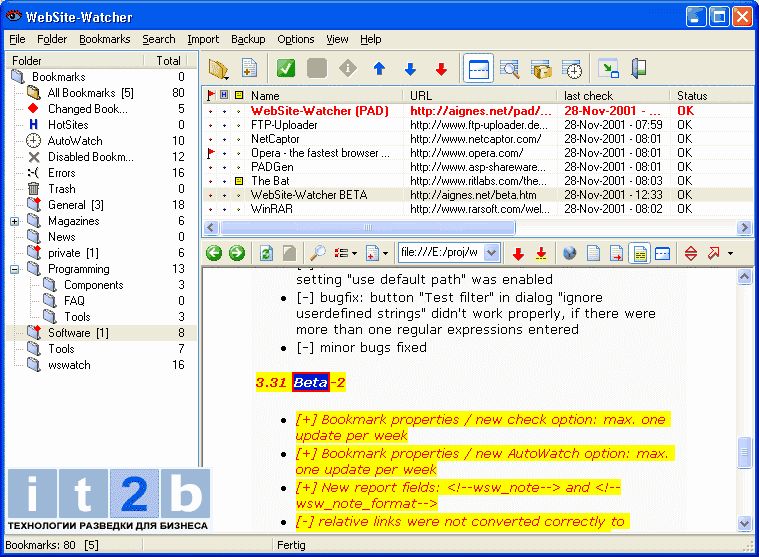The image size is (759, 557).
Task: Click the green checkmark check-bookmarks icon
Action: tap(286, 68)
